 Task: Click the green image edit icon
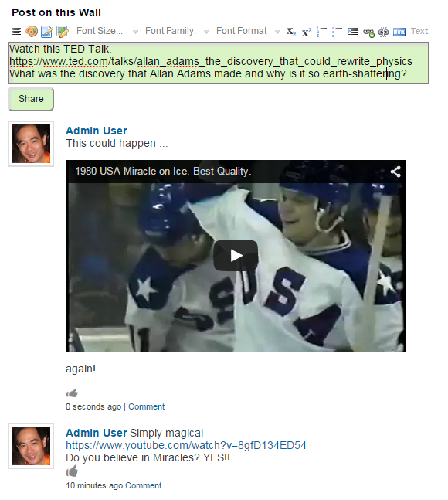(62, 32)
